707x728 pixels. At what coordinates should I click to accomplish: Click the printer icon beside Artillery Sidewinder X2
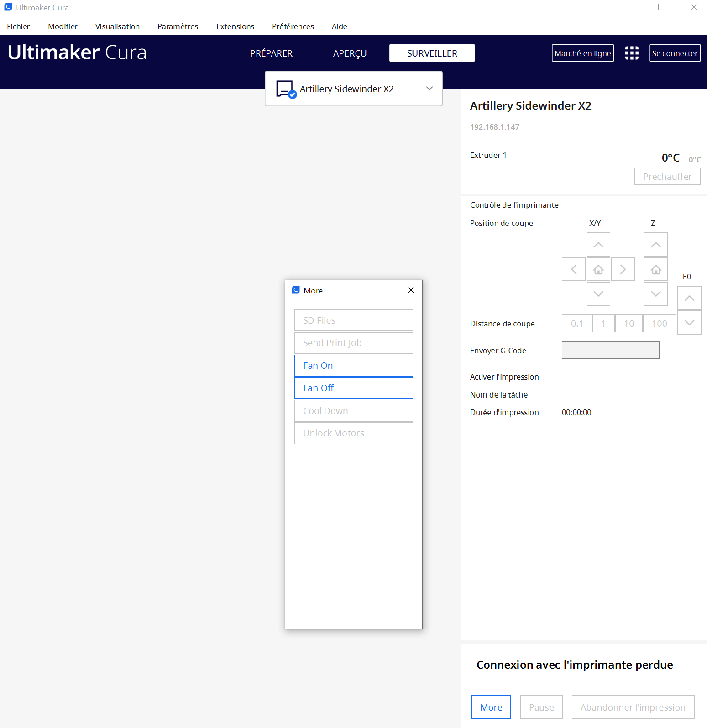[286, 89]
